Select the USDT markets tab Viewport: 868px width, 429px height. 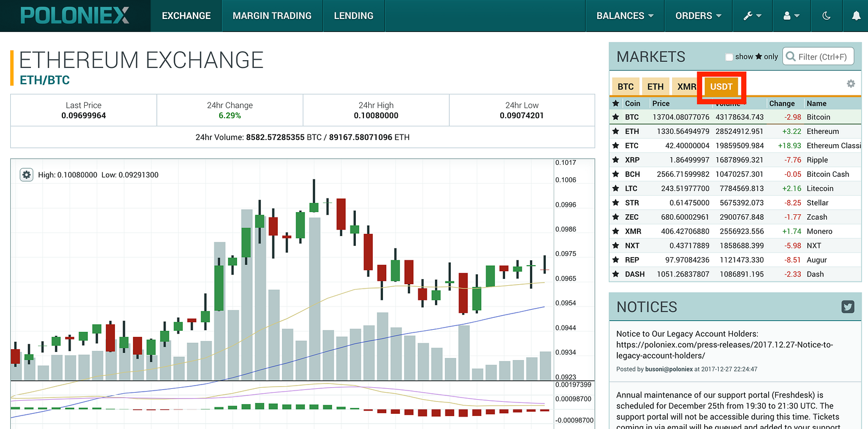click(x=721, y=87)
